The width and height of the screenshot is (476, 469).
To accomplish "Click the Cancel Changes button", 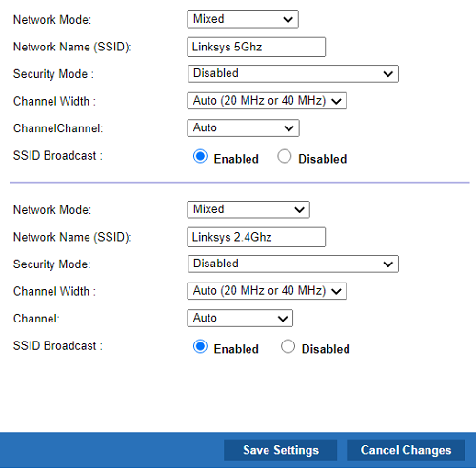I will tap(406, 450).
